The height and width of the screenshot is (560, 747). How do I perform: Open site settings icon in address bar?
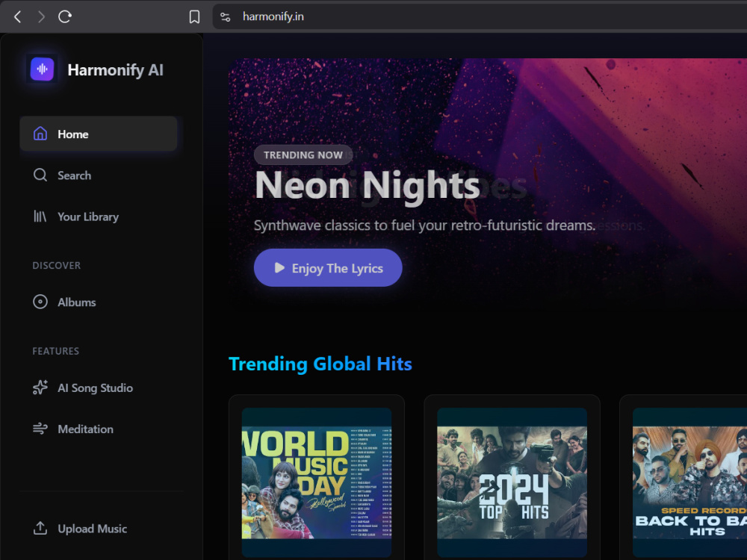[x=226, y=17]
